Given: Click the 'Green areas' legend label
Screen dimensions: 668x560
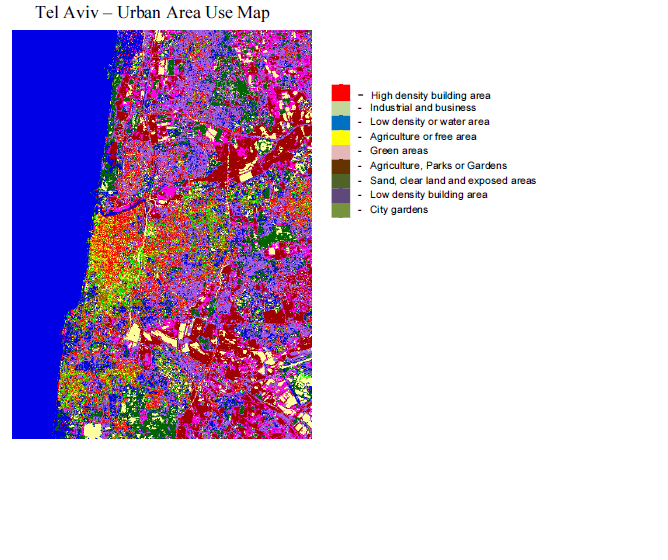Looking at the screenshot, I should click(x=399, y=151).
